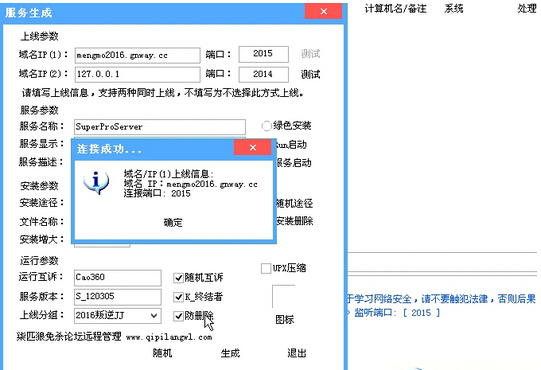Click the 域名IP (2) field with 127.0.0.1
Viewport: 541px width, 370px height.
(x=137, y=74)
